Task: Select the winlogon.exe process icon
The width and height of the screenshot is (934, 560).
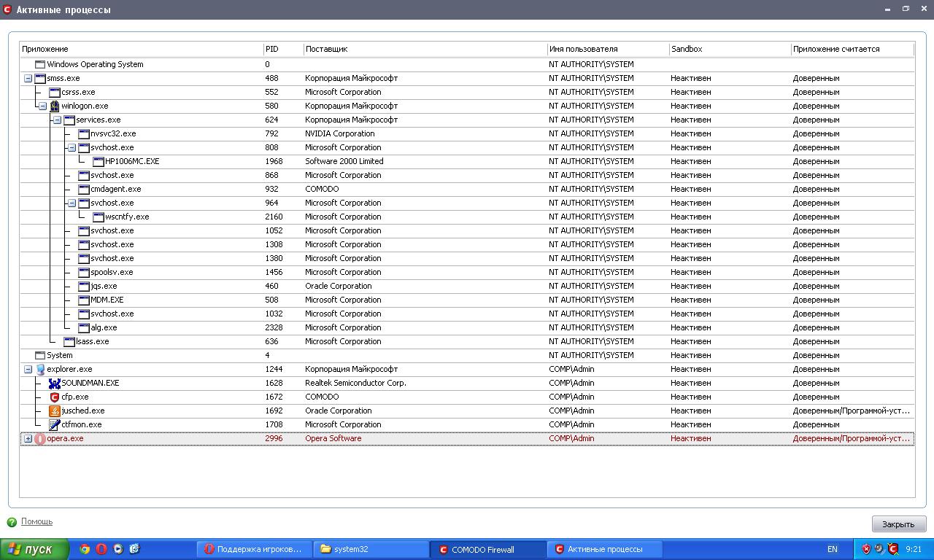Action: coord(54,106)
